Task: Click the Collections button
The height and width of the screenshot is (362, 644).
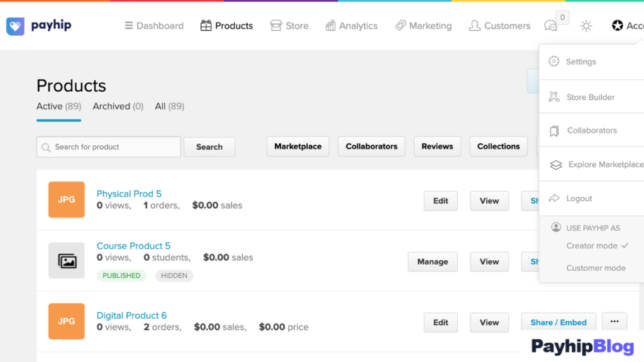Action: pos(498,146)
